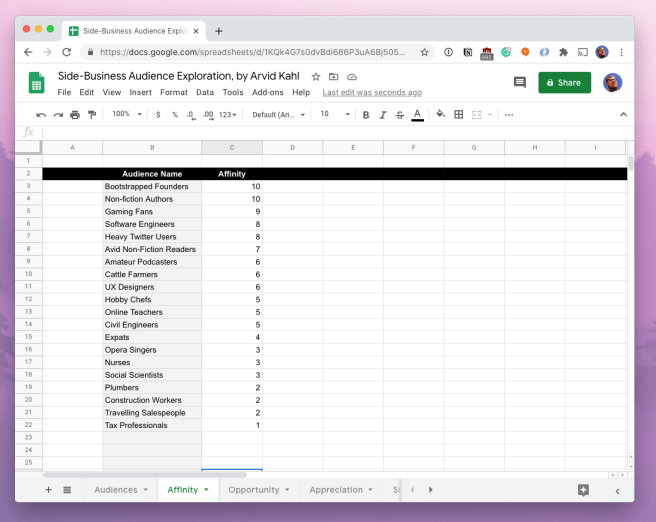Open the Insert menu

tap(140, 92)
